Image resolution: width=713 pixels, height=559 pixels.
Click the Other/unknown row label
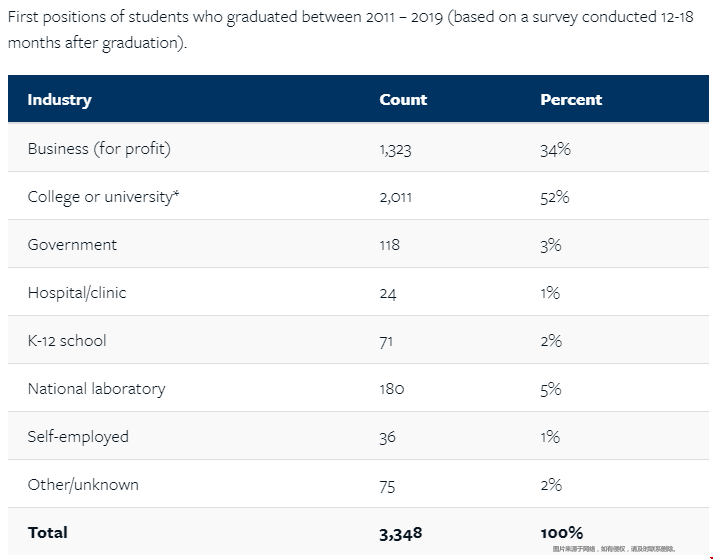point(83,485)
